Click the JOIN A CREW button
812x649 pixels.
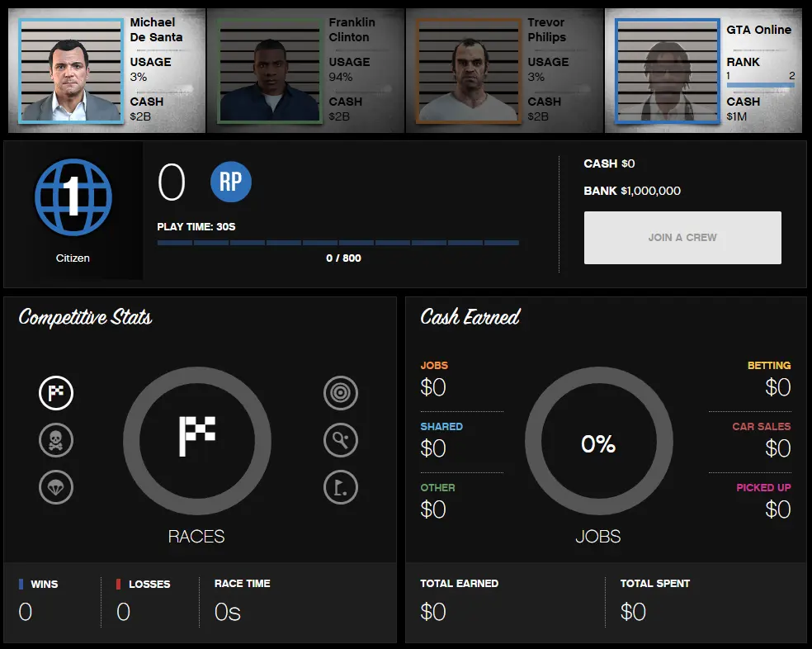point(682,237)
